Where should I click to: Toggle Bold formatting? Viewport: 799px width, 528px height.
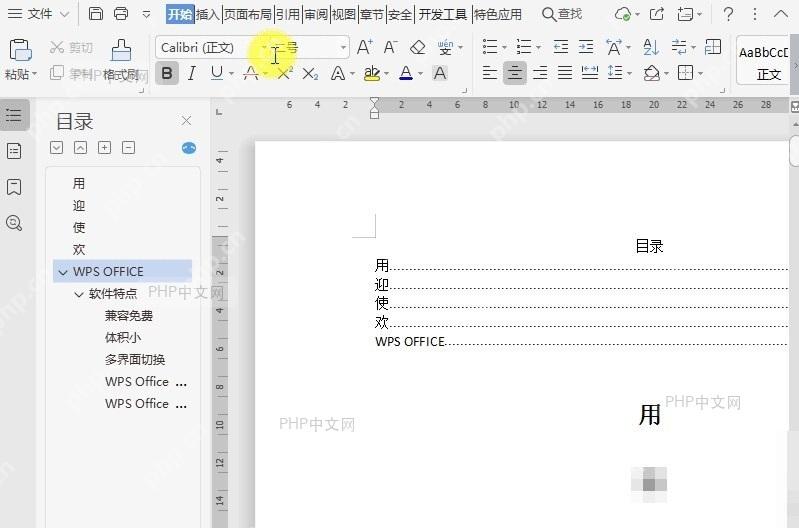pyautogui.click(x=167, y=74)
